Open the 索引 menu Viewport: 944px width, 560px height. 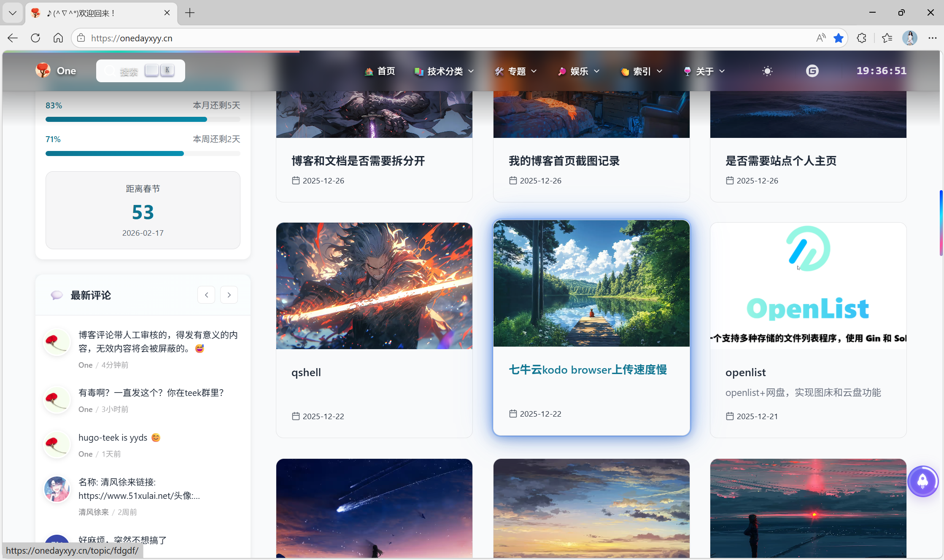(641, 71)
